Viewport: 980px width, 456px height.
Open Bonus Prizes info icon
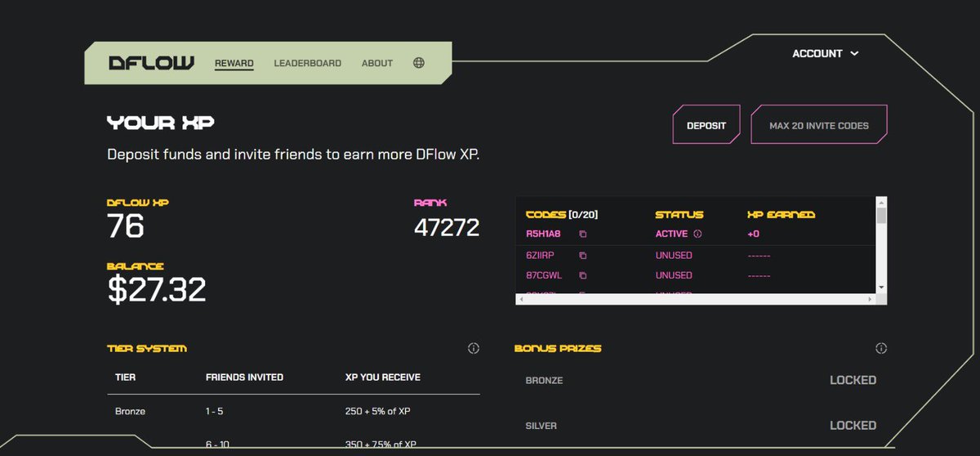(881, 348)
